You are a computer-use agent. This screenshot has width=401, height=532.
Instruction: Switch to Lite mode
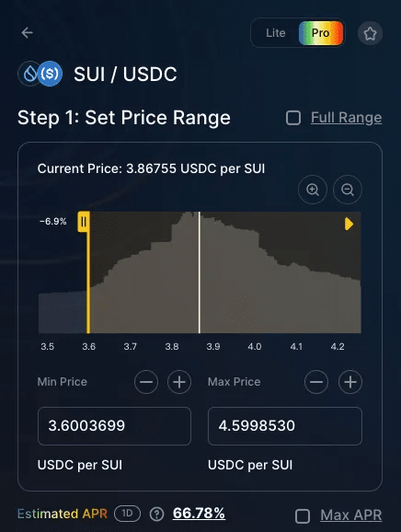click(x=275, y=33)
